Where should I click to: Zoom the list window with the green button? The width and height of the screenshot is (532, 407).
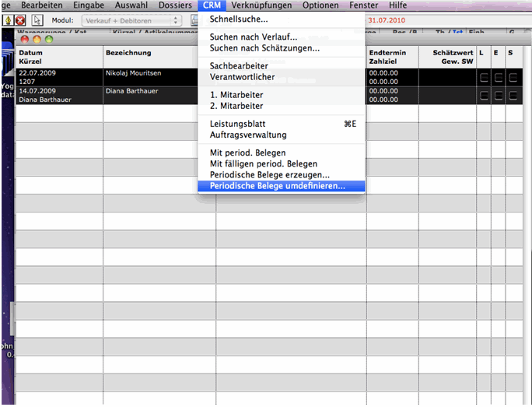tap(48, 38)
